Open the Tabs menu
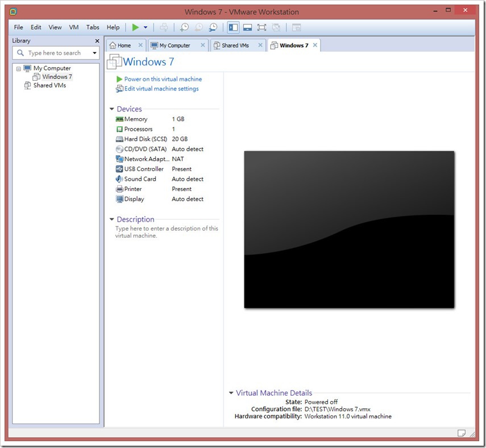Image resolution: width=486 pixels, height=448 pixels. (x=93, y=27)
